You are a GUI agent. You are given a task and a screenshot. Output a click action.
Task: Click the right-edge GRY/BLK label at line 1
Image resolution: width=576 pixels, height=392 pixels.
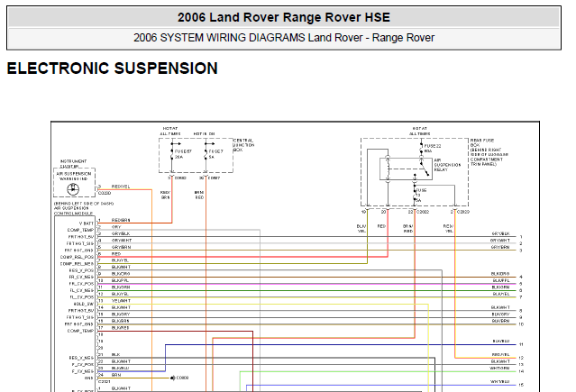(x=500, y=233)
